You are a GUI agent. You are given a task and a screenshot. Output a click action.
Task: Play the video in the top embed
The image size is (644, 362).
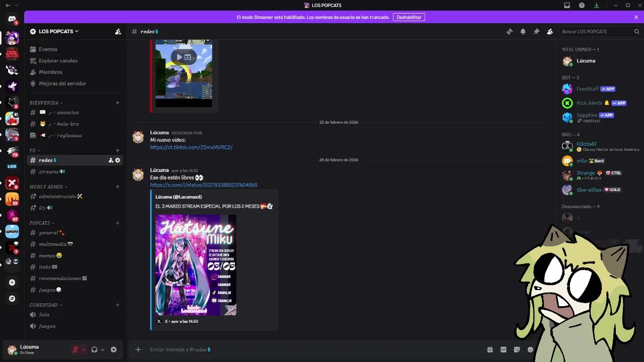(x=179, y=57)
